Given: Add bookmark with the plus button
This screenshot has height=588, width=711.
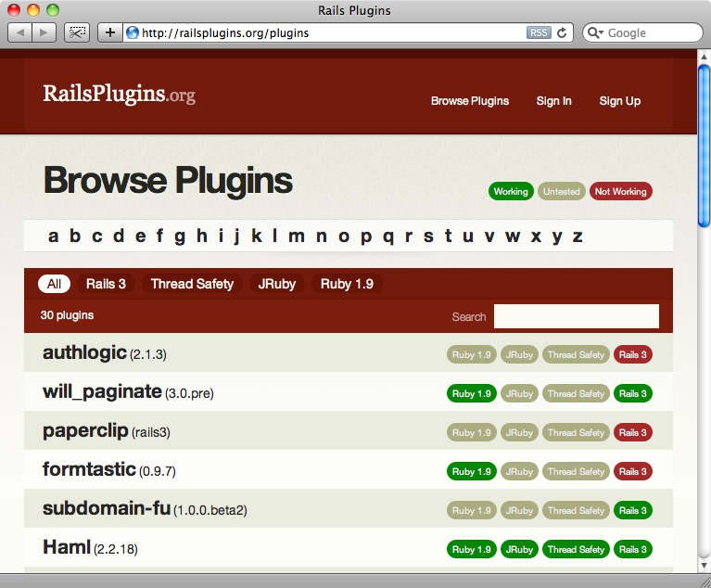Looking at the screenshot, I should [x=110, y=32].
